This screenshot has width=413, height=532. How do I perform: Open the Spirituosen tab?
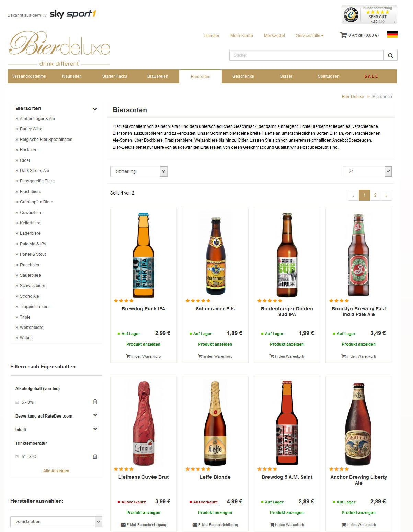(x=329, y=76)
